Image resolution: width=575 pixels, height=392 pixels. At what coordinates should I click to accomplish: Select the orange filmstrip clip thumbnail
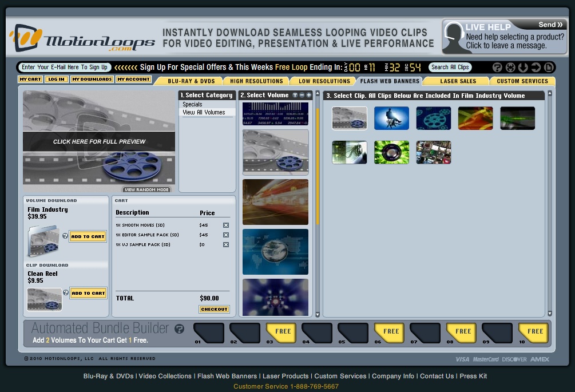point(475,118)
